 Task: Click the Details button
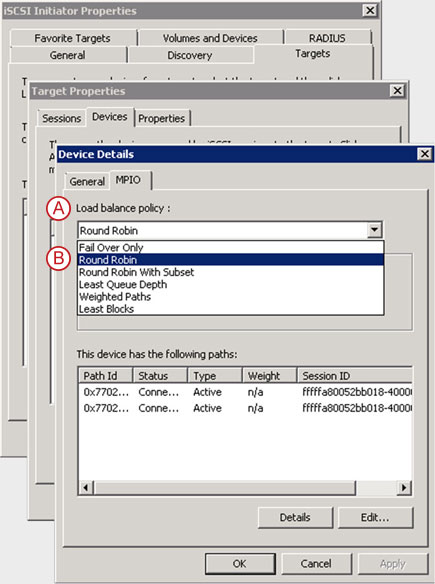295,517
